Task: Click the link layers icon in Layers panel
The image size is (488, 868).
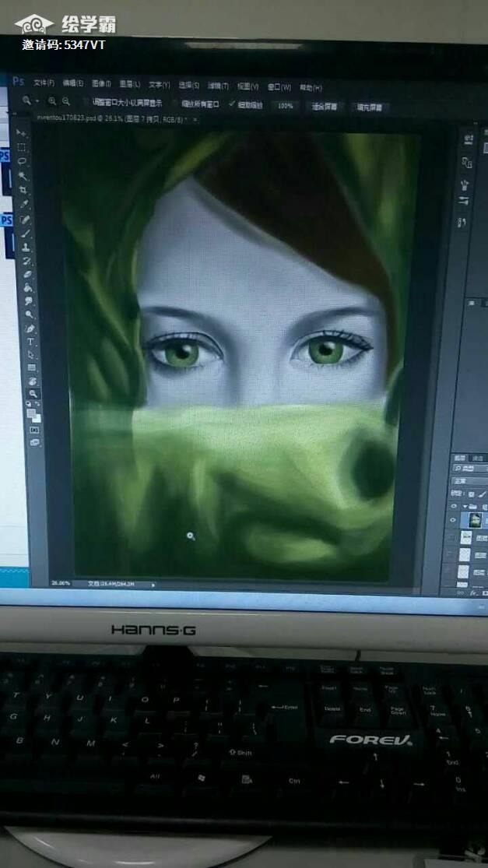Action: click(460, 592)
